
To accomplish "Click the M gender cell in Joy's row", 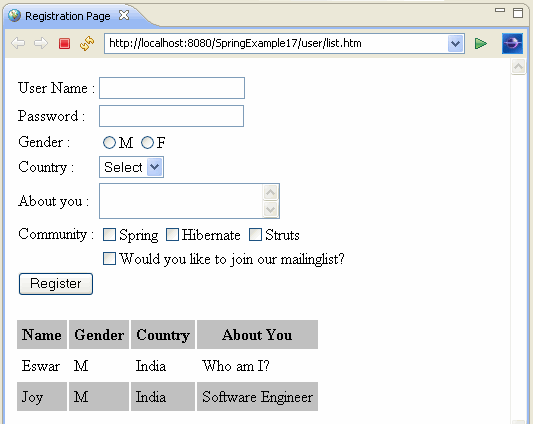I will [x=99, y=397].
